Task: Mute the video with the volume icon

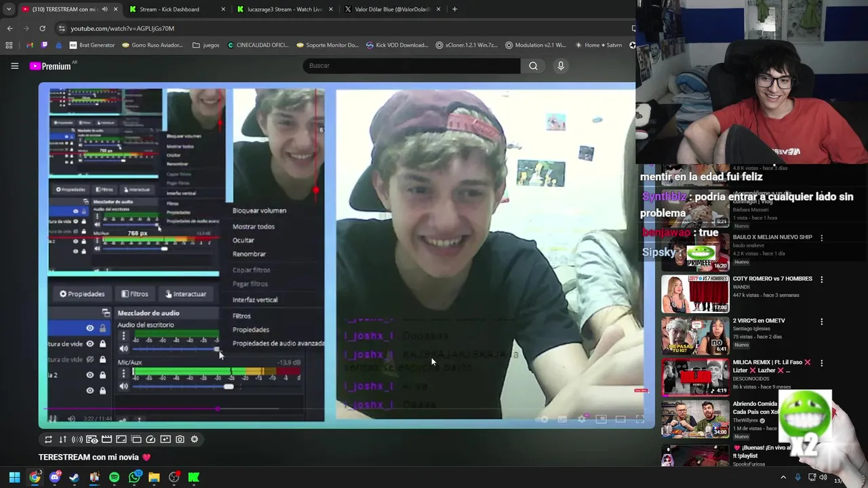Action: coord(71,419)
